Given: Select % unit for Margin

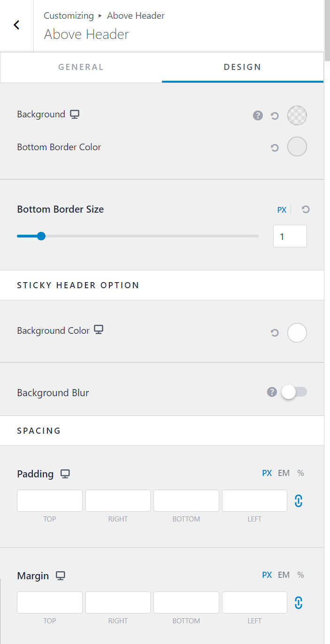Looking at the screenshot, I should 300,575.
